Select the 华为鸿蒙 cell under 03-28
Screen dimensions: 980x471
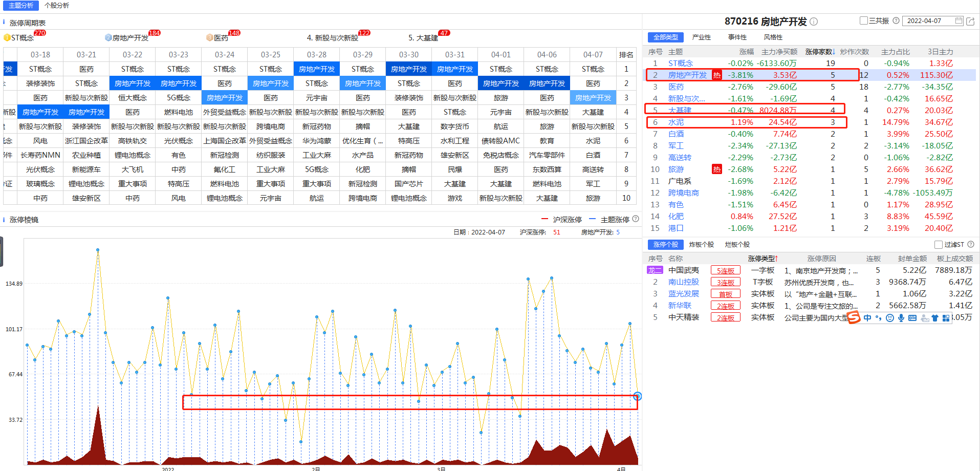pyautogui.click(x=317, y=141)
